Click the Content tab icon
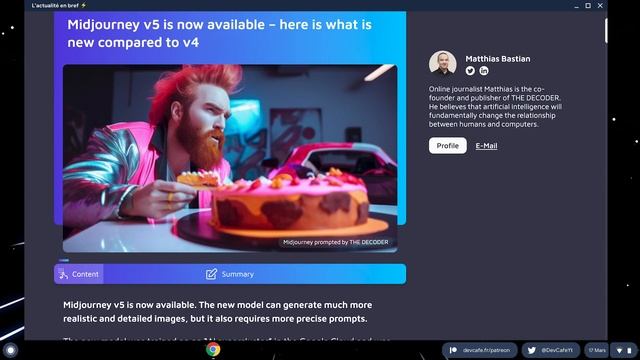This screenshot has width=640, height=360. coord(63,274)
